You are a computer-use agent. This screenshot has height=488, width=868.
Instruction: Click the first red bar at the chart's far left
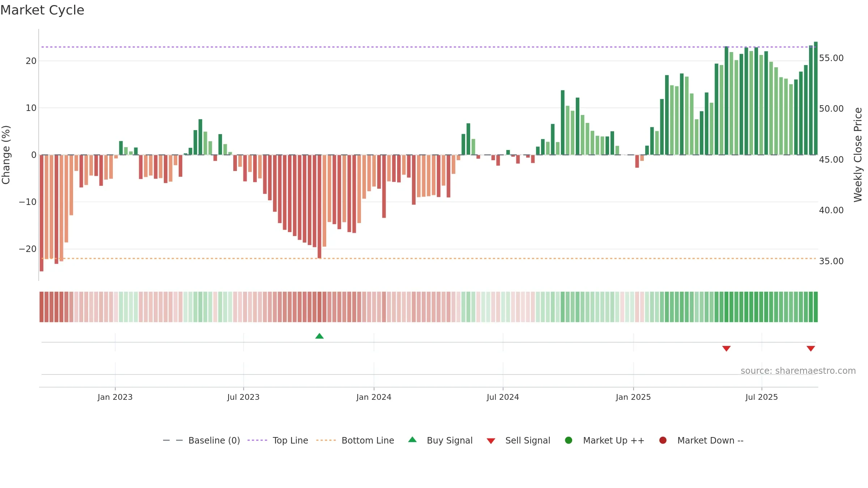[42, 213]
